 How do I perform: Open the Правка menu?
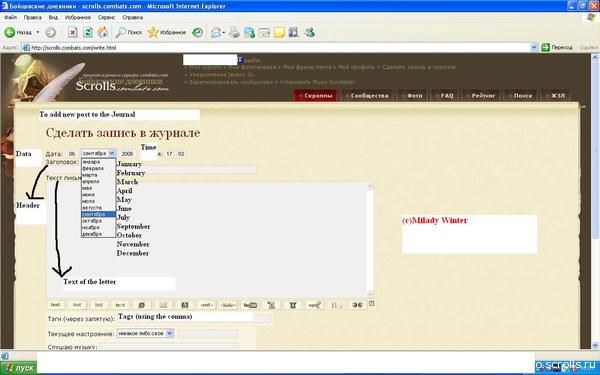click(33, 18)
